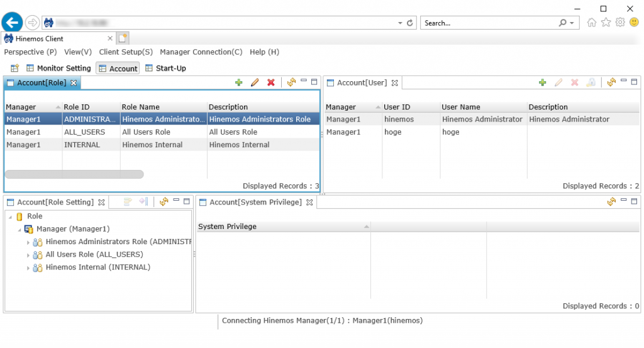Screen dimensions: 644x348
Task: Add a new role in Account[Role] panel
Action: click(x=238, y=82)
